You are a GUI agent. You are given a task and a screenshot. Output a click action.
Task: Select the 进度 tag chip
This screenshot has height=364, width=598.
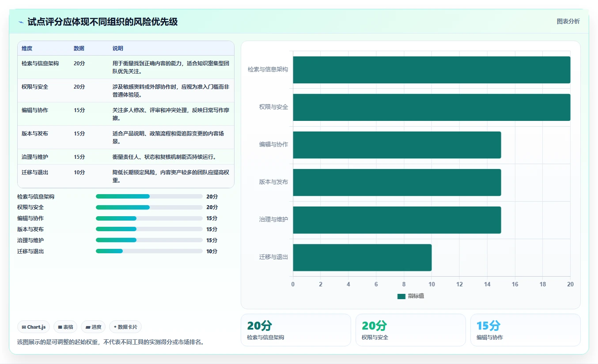click(x=93, y=327)
